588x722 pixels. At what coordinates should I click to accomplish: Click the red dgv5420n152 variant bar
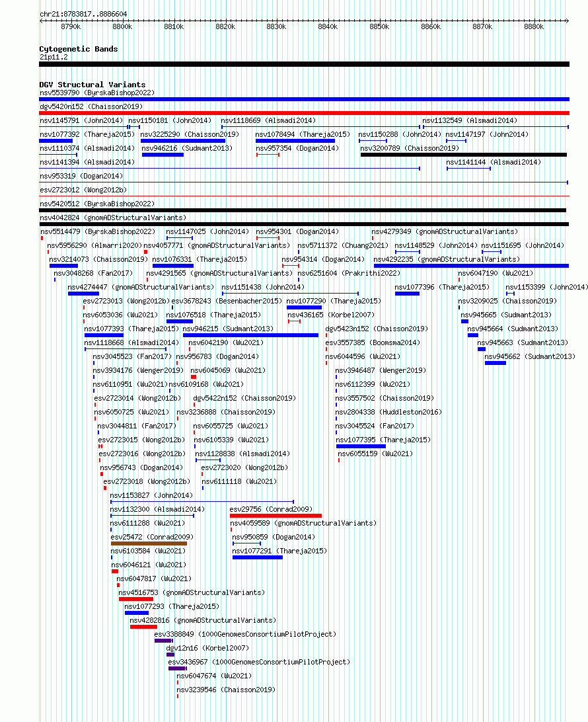click(x=304, y=113)
